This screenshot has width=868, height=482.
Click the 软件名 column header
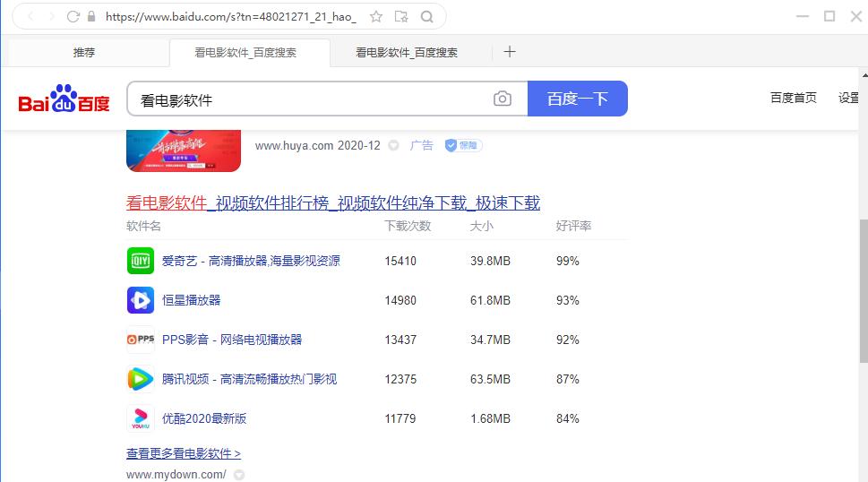click(x=144, y=226)
